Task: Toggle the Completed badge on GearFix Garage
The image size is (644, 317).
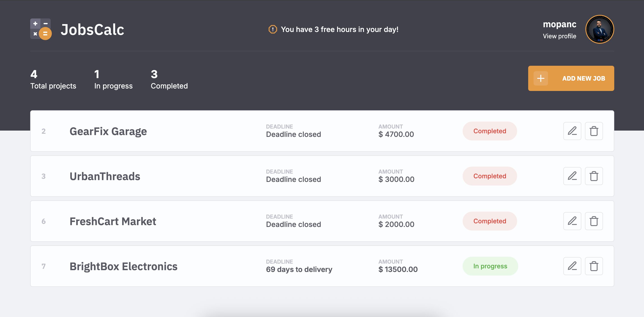Action: coord(489,131)
